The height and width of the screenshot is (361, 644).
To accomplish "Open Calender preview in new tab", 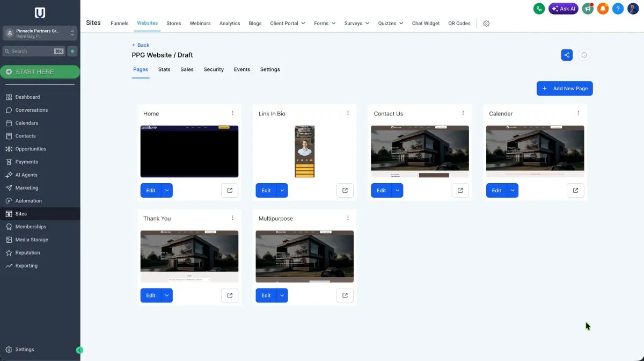I will click(575, 190).
